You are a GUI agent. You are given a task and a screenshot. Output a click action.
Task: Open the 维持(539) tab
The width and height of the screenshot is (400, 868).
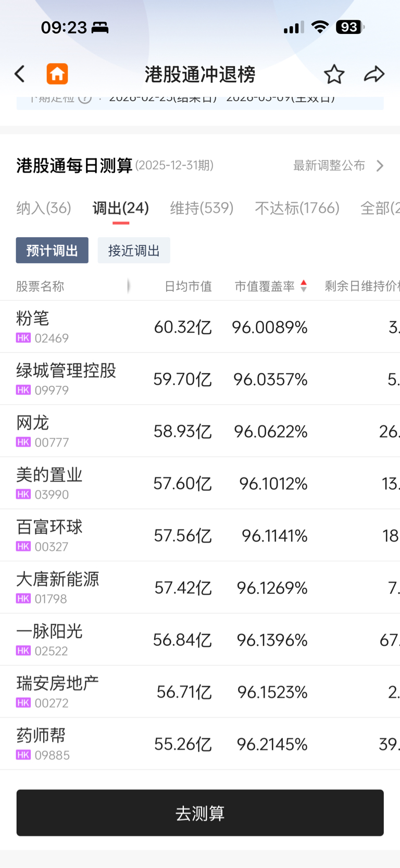click(x=202, y=208)
